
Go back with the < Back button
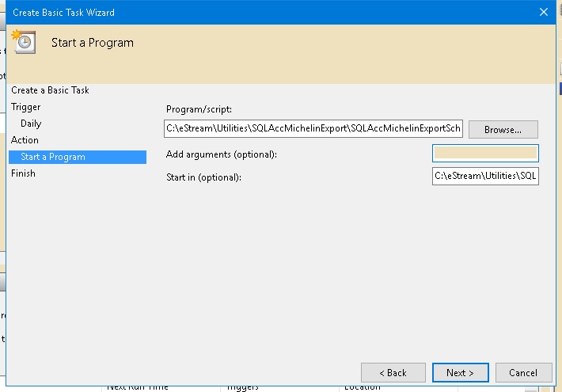point(393,373)
